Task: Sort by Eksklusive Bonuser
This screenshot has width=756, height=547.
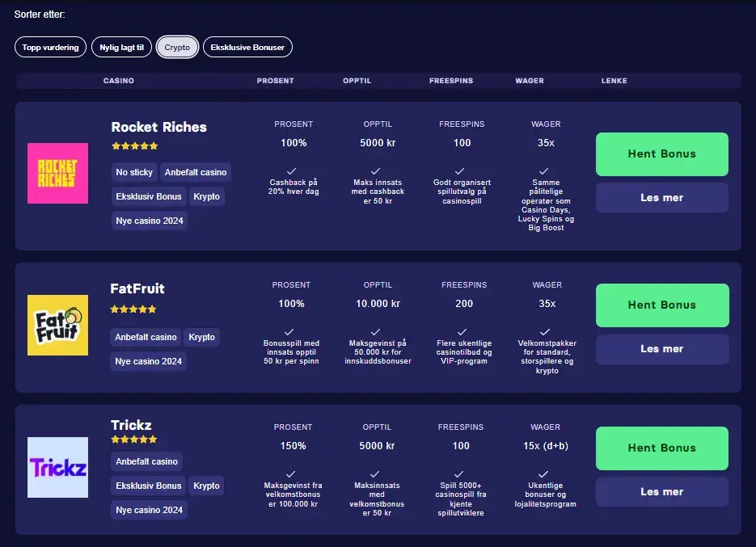Action: [247, 47]
